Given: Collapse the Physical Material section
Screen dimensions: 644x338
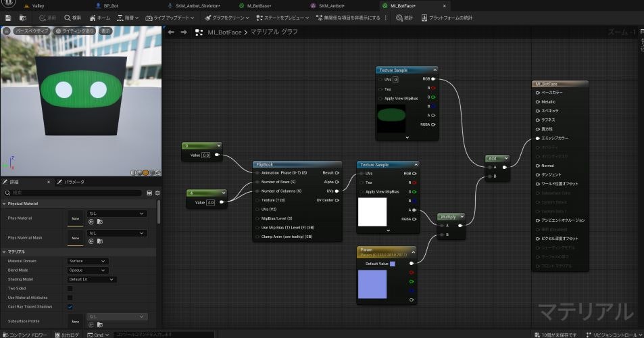Looking at the screenshot, I should (x=4, y=203).
